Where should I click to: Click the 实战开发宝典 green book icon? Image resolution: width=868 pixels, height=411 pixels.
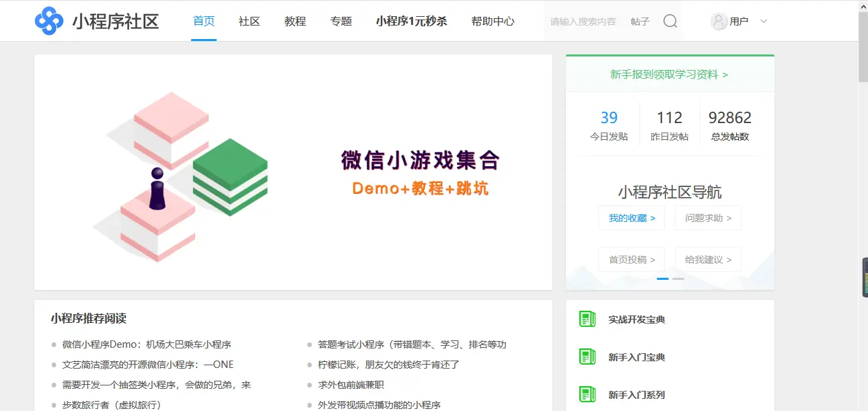point(587,320)
